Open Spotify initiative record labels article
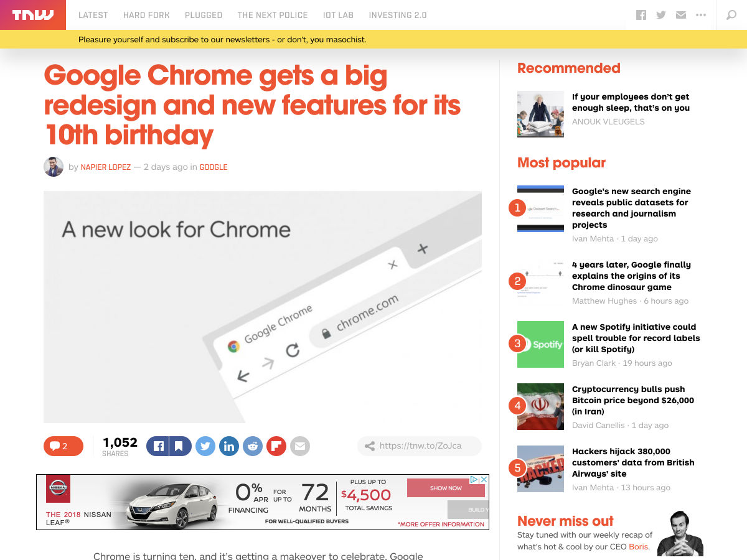 pyautogui.click(x=636, y=338)
